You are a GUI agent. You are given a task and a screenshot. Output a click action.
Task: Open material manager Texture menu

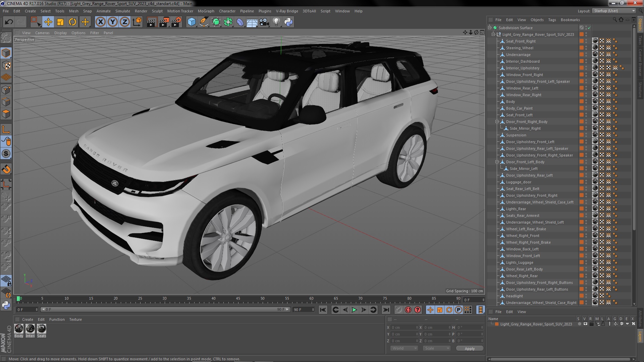(75, 319)
